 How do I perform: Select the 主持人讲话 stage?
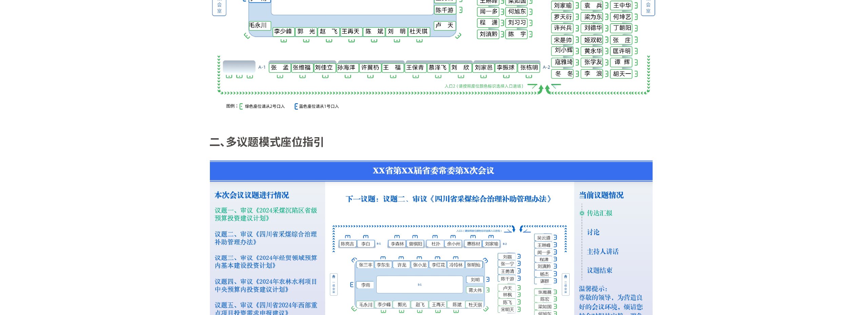(603, 251)
